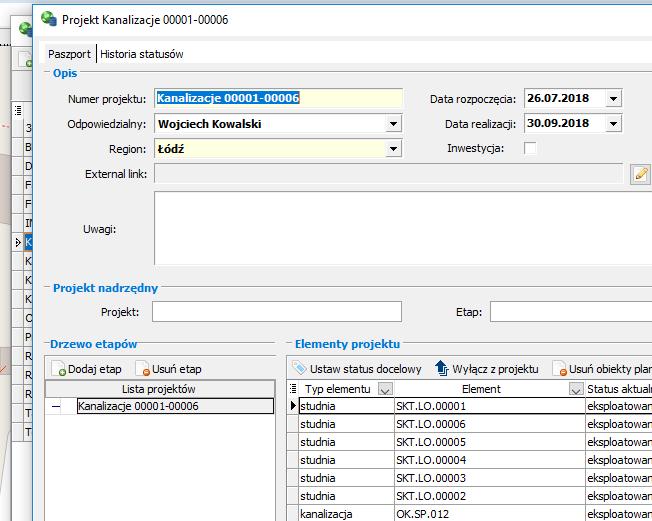652x521 pixels.
Task: Click Element column header
Action: 481,389
